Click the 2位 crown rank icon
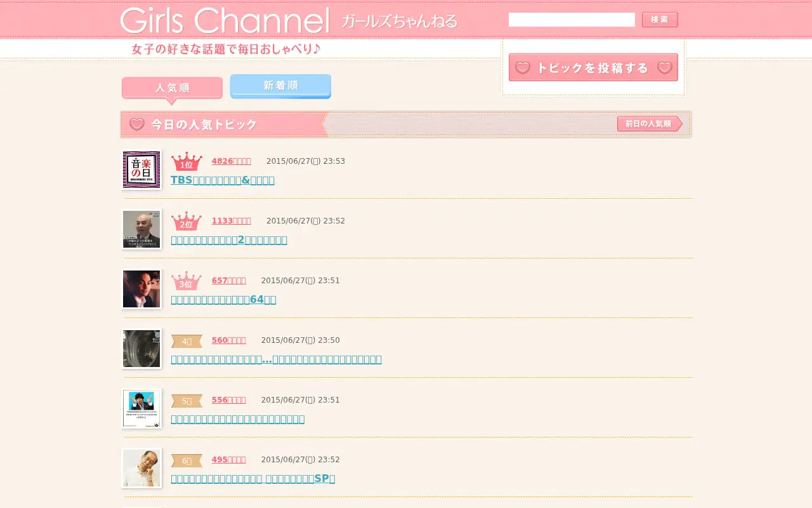Viewport: 812px width, 508px height. pyautogui.click(x=187, y=222)
